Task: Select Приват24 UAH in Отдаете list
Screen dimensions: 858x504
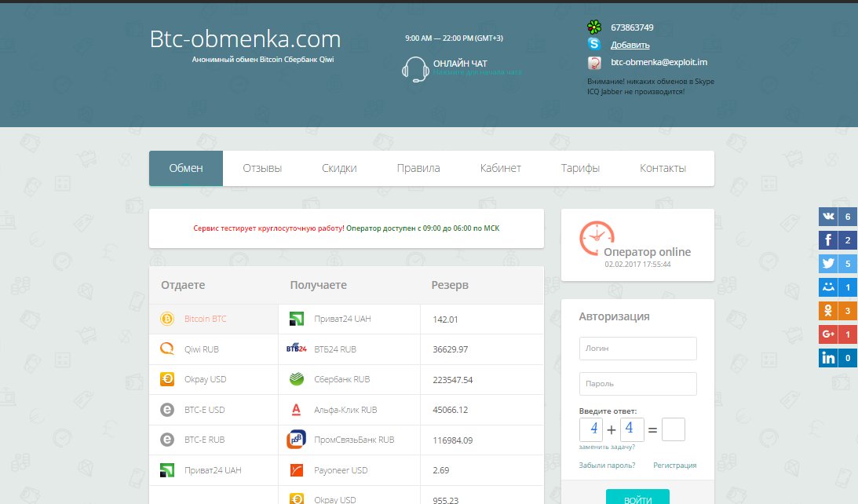Action: [214, 470]
